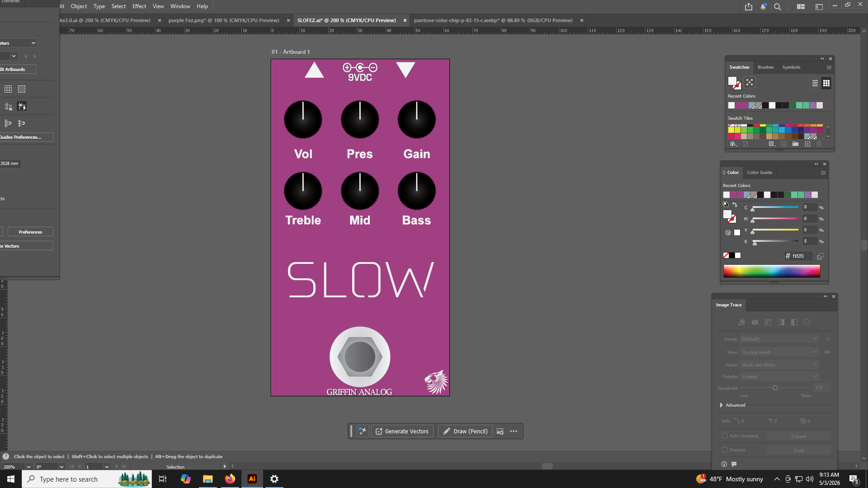Viewport: 868px width, 488px height.
Task: Toggle the lock guides icon
Action: 8,106
